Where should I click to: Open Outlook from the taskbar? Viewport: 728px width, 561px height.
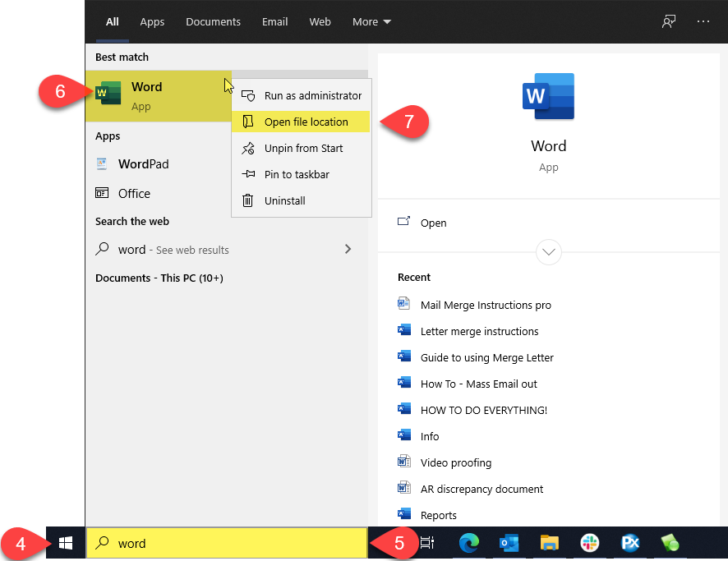[x=509, y=542]
